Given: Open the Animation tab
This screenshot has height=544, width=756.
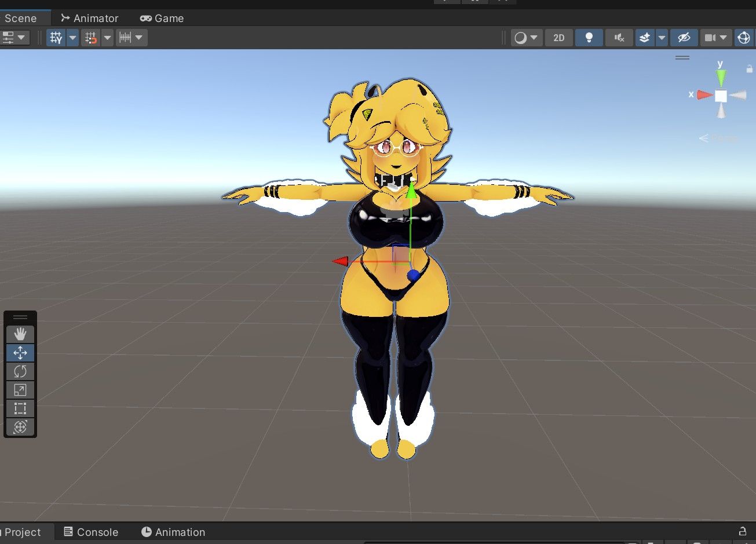Looking at the screenshot, I should (x=173, y=532).
